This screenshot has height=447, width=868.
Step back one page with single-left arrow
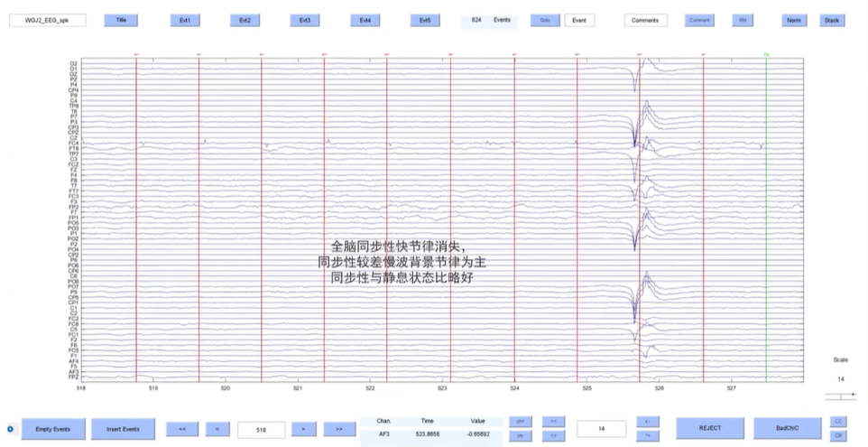point(217,429)
